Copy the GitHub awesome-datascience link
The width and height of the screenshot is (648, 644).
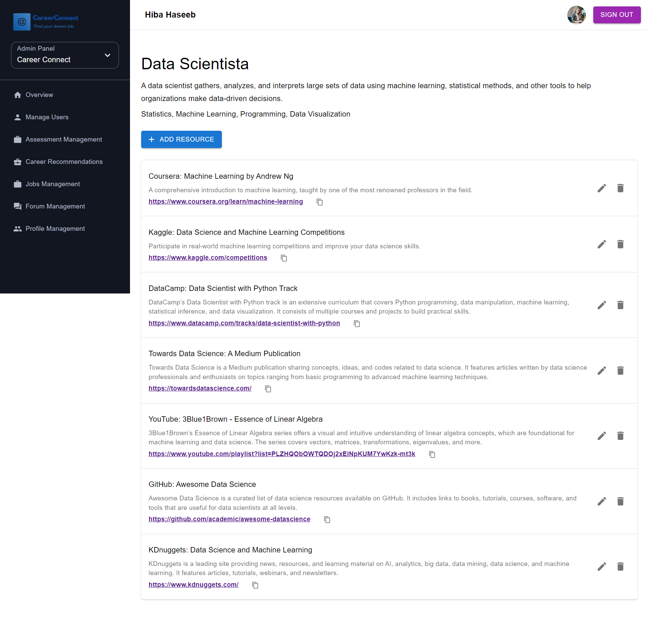pyautogui.click(x=327, y=520)
